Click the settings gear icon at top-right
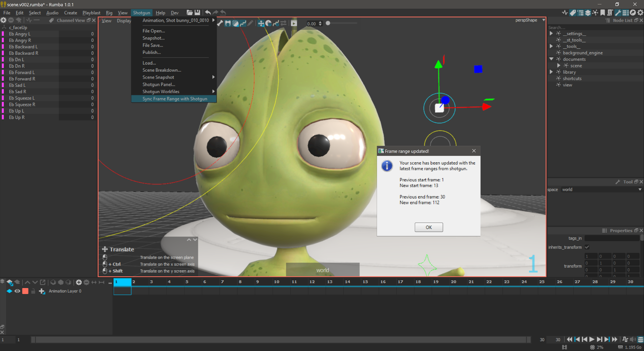This screenshot has width=644, height=351. click(x=640, y=13)
